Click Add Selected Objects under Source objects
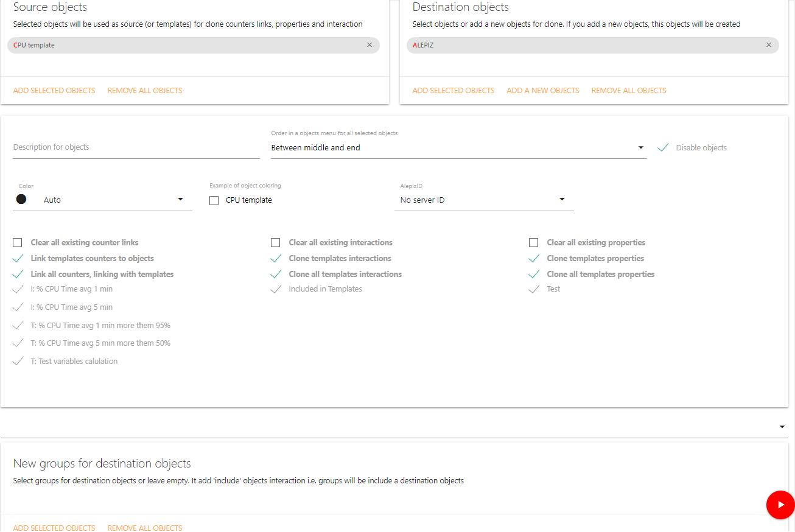Screen dimensions: 795x532 [54, 91]
